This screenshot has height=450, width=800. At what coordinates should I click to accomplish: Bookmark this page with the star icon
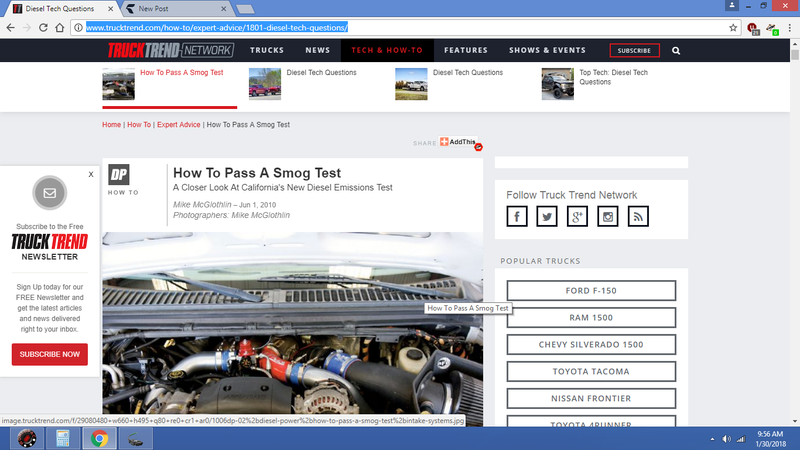tap(733, 28)
